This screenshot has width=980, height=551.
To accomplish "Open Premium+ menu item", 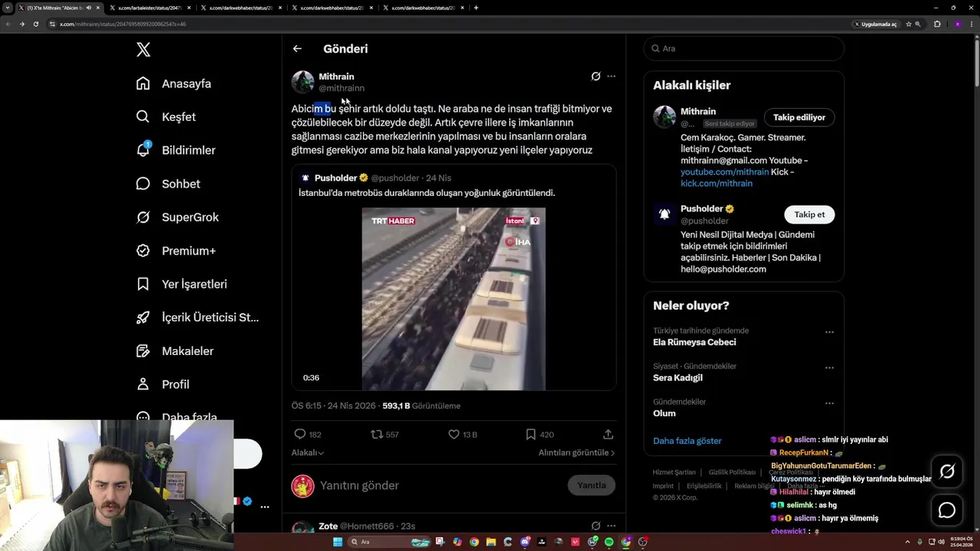I will tap(175, 250).
